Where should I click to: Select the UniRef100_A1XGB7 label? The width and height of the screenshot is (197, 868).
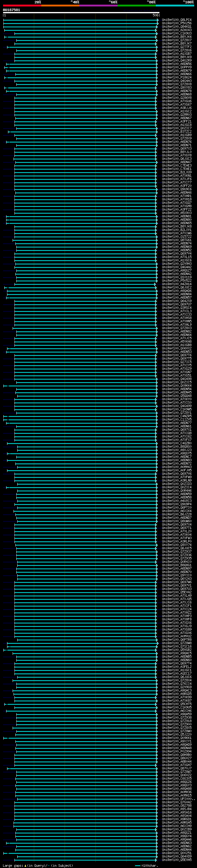click(x=177, y=54)
